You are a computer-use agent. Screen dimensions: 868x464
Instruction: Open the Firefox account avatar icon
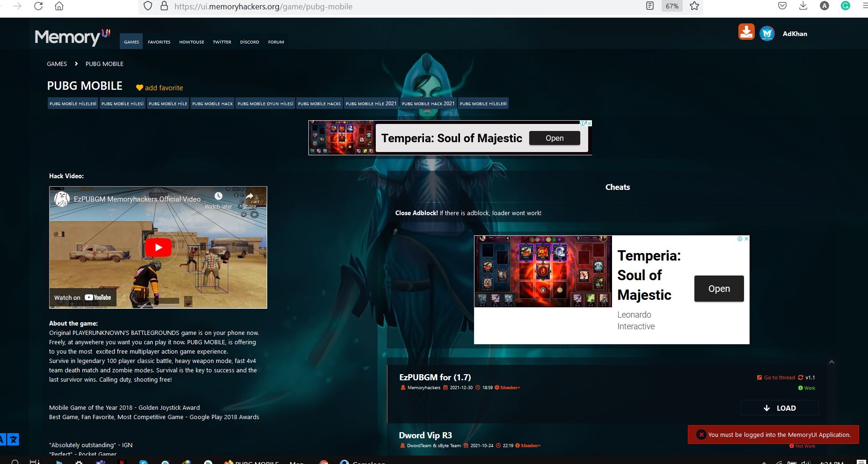point(824,6)
